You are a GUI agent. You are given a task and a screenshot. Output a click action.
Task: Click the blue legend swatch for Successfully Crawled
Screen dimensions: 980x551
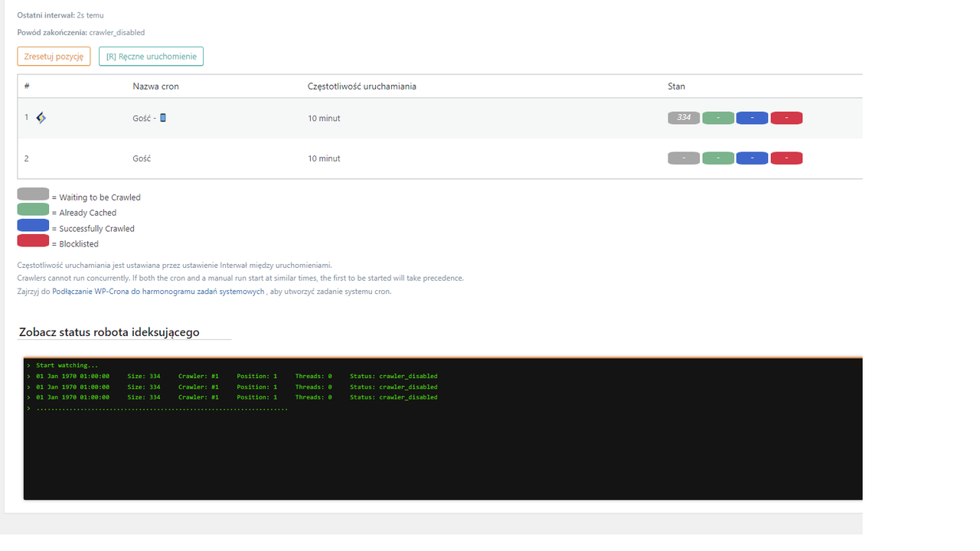point(33,226)
